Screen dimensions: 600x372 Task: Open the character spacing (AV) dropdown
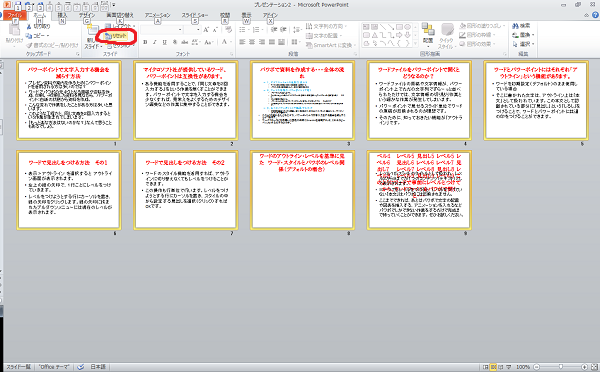(196, 42)
